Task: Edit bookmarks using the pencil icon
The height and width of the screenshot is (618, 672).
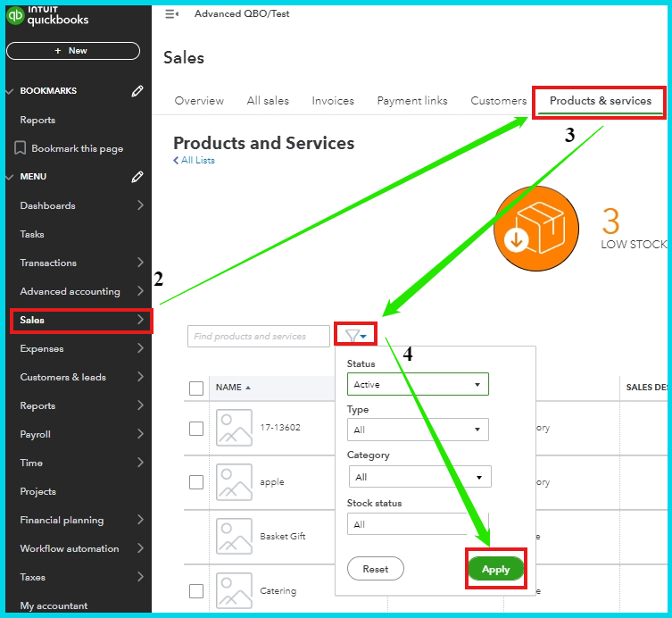Action: tap(137, 91)
